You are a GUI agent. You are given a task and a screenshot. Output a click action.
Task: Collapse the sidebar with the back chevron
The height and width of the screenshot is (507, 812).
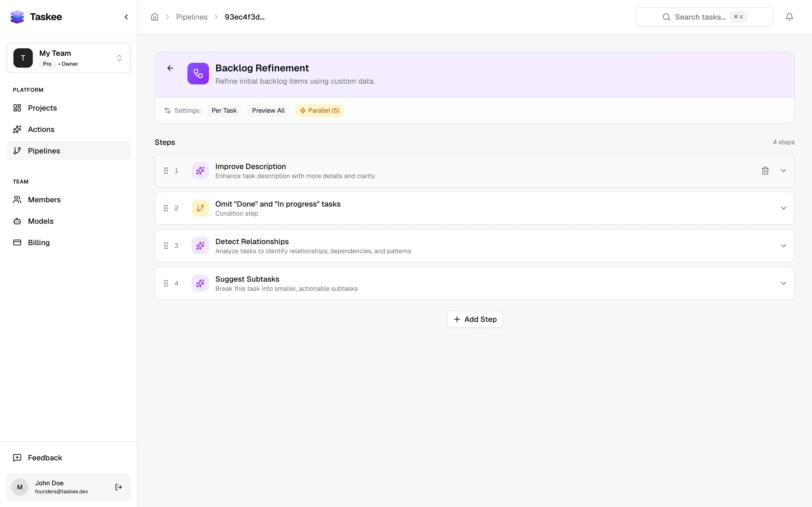(126, 17)
